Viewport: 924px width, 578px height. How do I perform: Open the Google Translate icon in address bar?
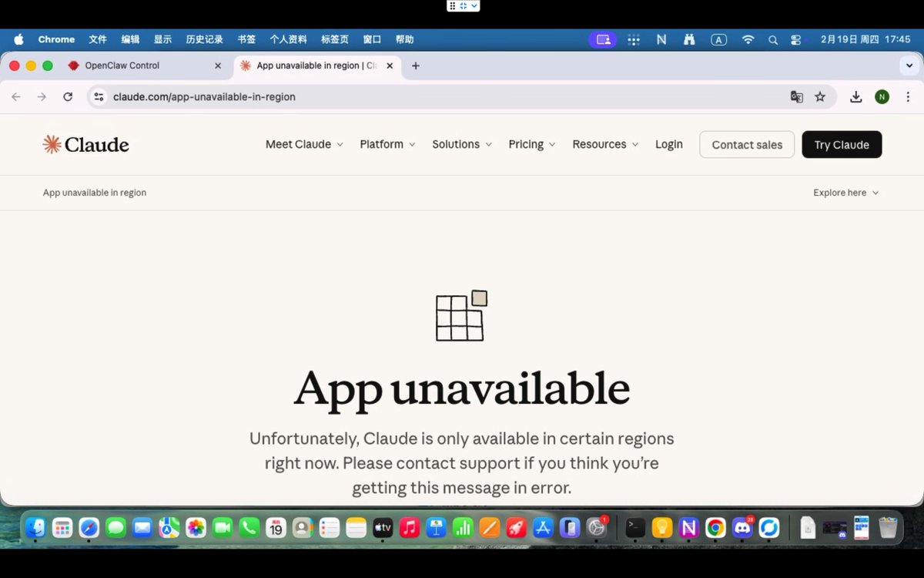[797, 96]
